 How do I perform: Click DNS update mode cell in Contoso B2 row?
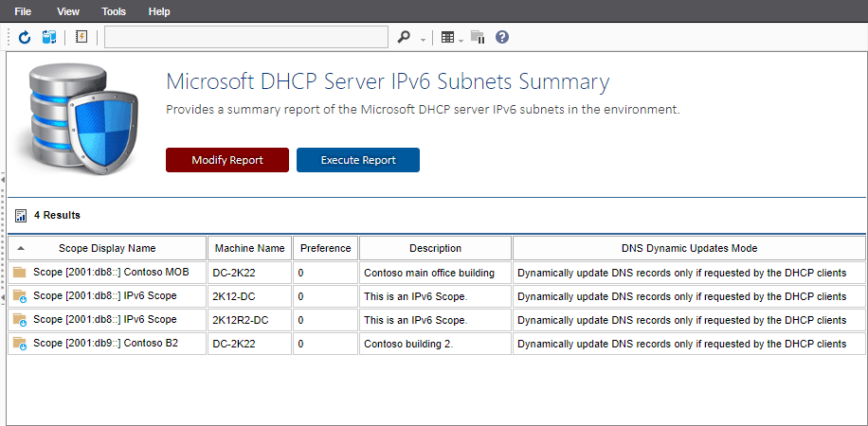tap(689, 345)
